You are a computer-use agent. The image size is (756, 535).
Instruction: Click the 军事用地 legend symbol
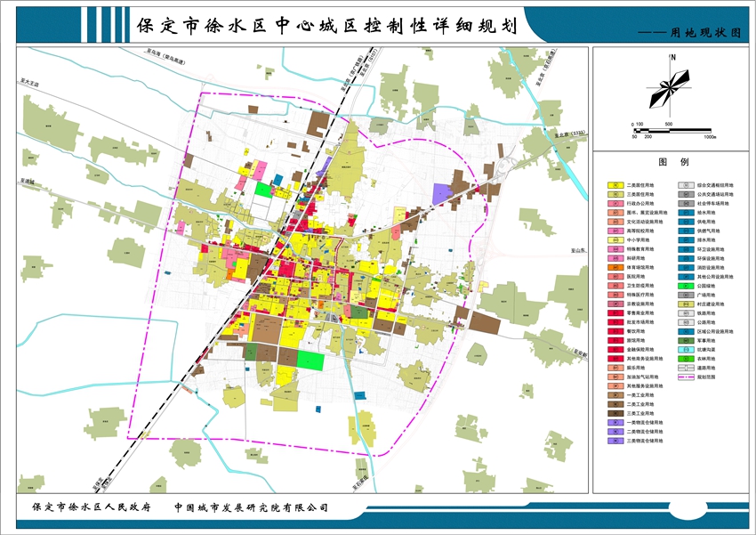point(686,341)
